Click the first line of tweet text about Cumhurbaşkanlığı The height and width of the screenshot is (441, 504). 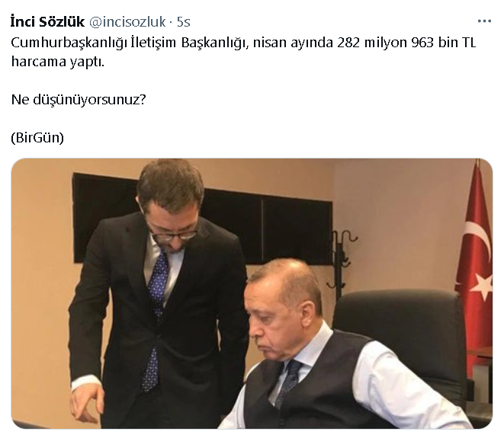tap(243, 43)
